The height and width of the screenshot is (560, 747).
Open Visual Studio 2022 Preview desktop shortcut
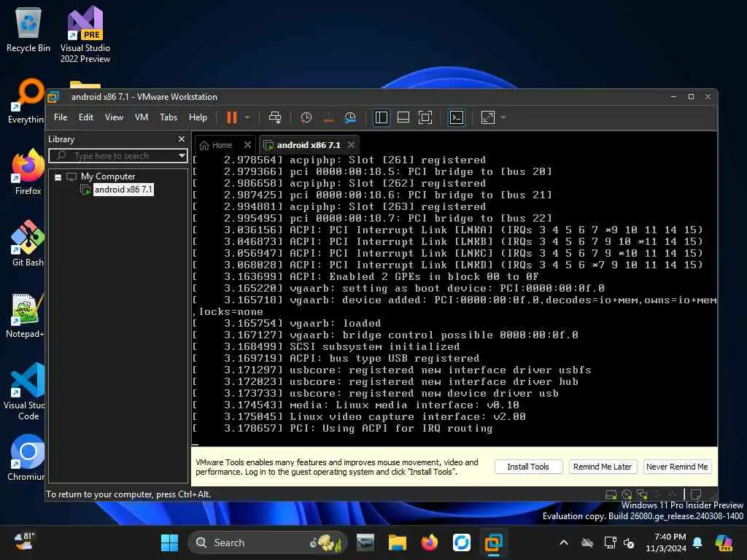pyautogui.click(x=85, y=34)
